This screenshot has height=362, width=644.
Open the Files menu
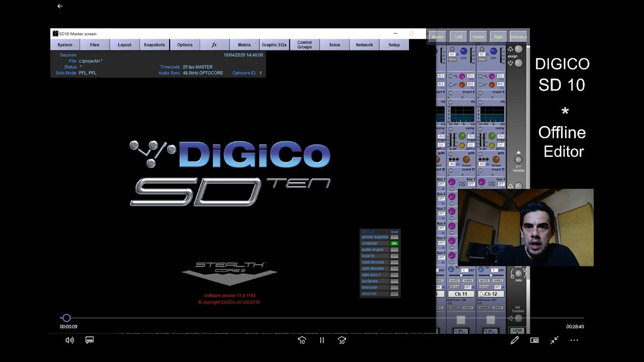95,45
